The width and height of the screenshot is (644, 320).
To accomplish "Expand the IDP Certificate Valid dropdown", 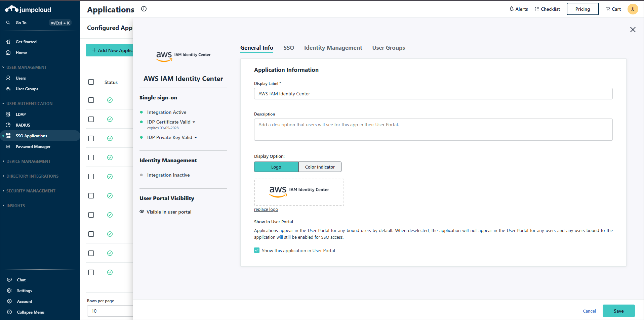I will coord(194,122).
